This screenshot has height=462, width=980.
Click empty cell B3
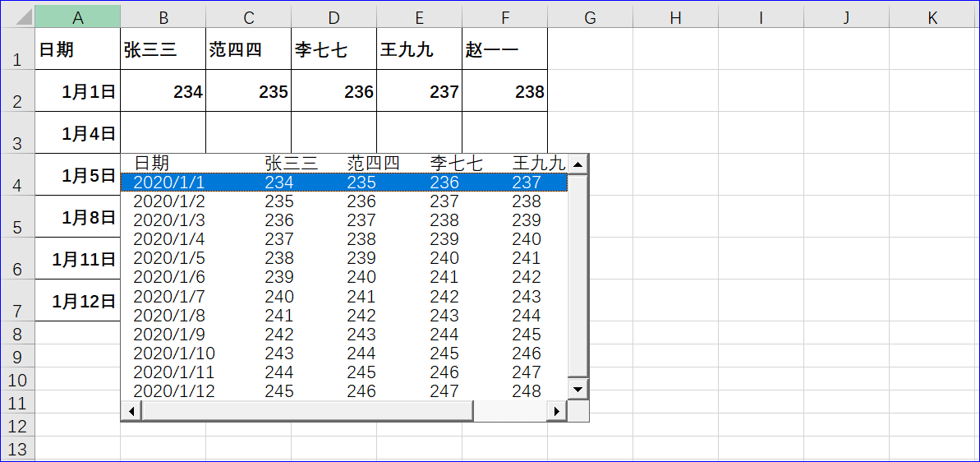(x=163, y=132)
